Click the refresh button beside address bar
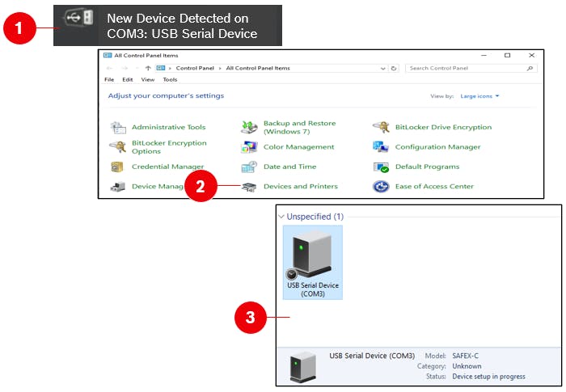 coord(394,69)
